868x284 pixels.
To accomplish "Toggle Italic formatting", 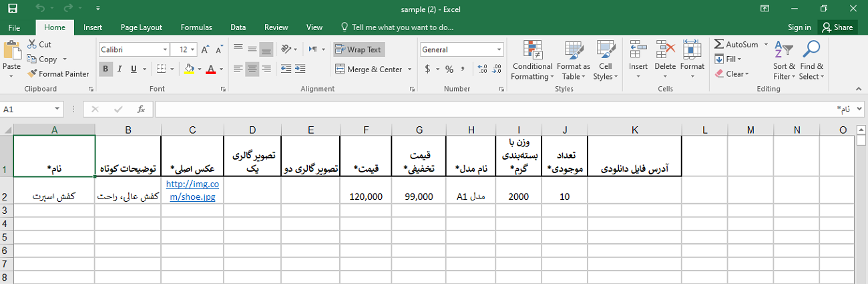I will click(120, 69).
